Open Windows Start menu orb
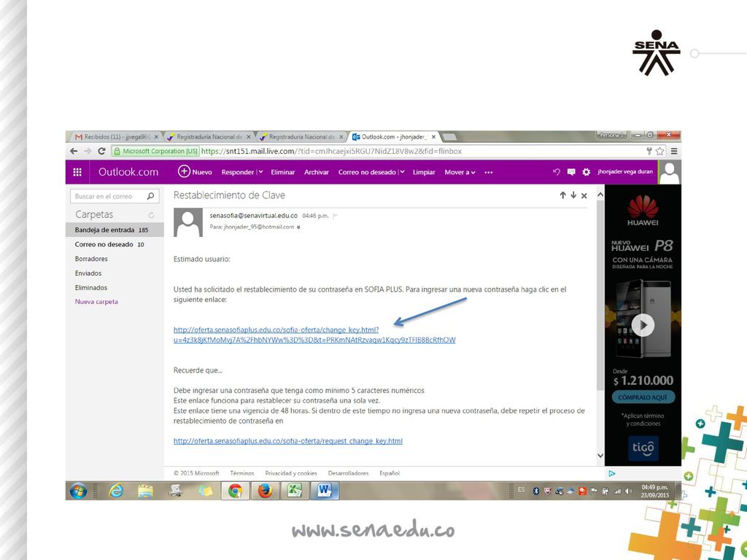This screenshot has height=560, width=747. click(79, 491)
